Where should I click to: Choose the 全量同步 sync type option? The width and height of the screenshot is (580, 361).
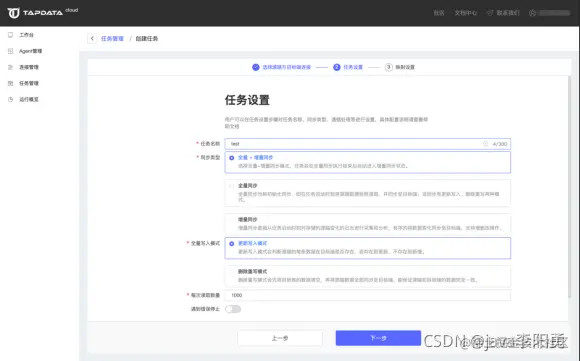pos(367,193)
